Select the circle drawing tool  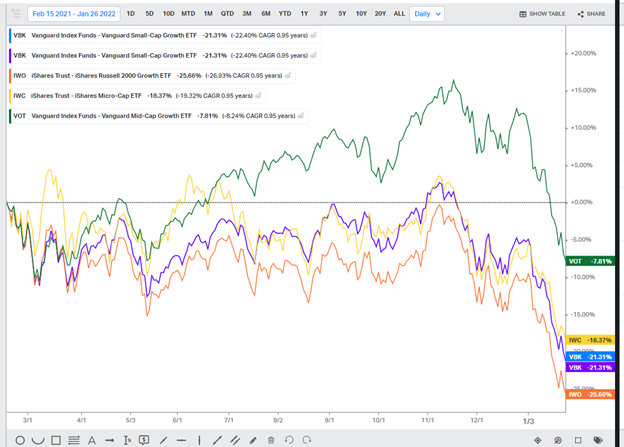click(x=20, y=440)
